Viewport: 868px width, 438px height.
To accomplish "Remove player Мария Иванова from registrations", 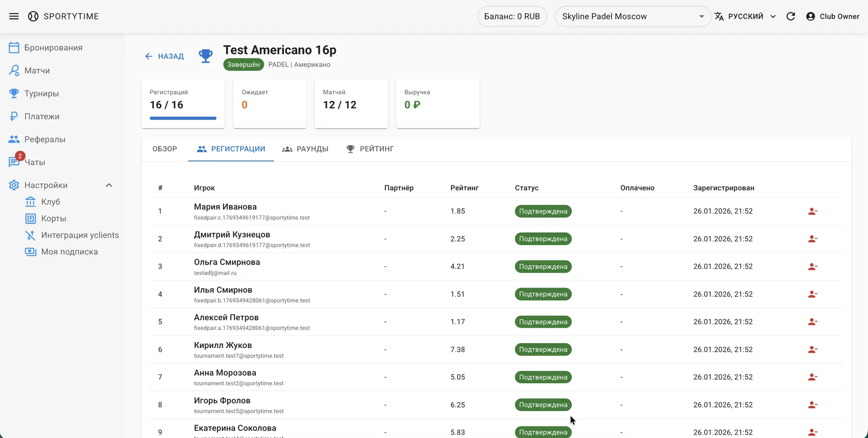I will tap(813, 211).
